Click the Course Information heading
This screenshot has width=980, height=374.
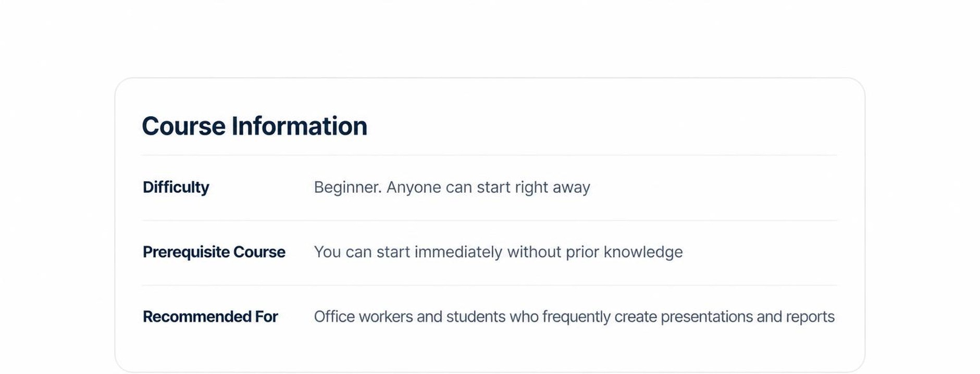254,126
